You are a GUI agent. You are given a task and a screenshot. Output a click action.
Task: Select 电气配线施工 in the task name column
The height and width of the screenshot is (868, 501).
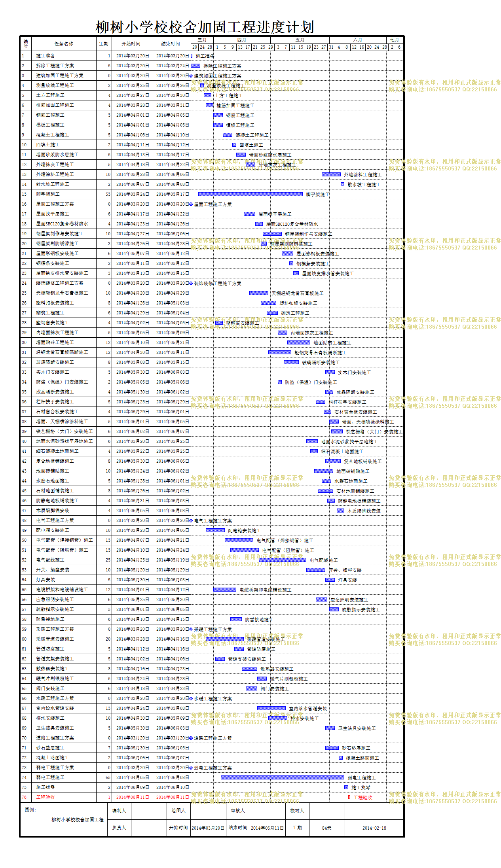click(x=50, y=560)
